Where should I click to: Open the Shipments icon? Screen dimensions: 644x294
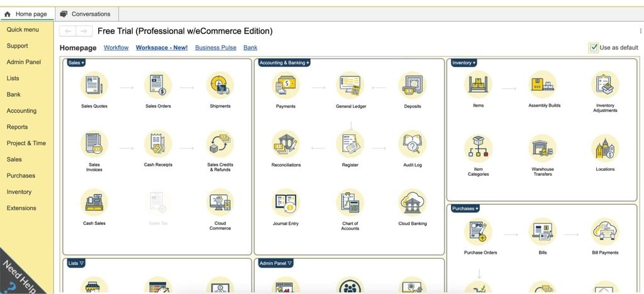click(220, 85)
